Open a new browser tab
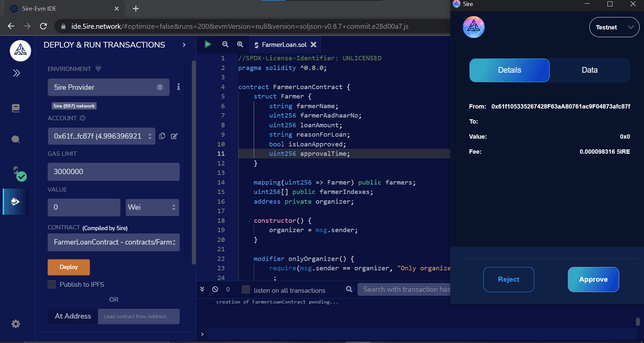Viewport: 644px width, 343px height. click(136, 8)
